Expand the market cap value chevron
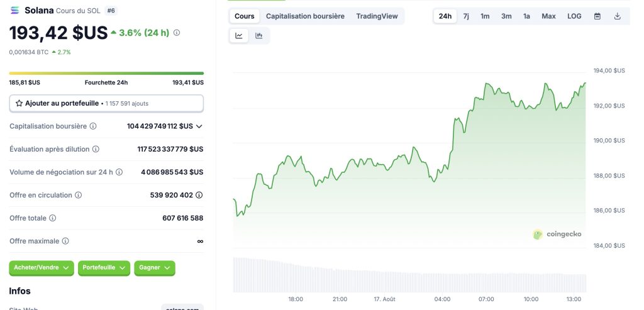This screenshot has height=310, width=644. [199, 126]
